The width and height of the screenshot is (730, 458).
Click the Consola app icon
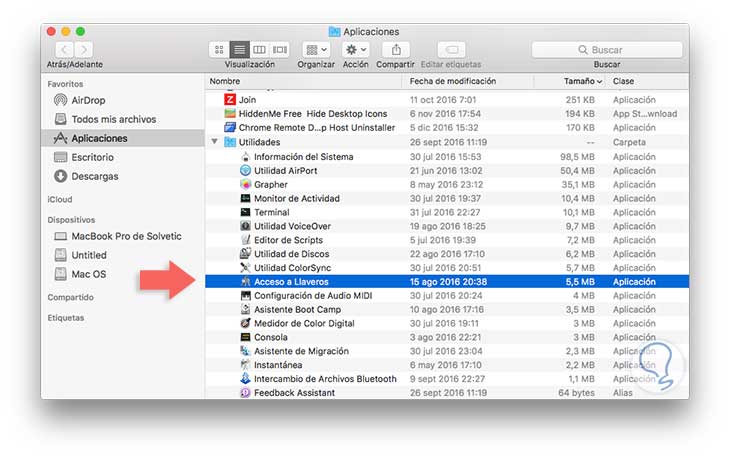point(245,337)
